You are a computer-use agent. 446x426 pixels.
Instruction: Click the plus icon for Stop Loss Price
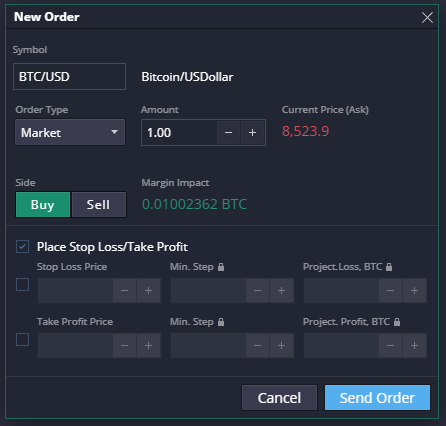point(148,291)
